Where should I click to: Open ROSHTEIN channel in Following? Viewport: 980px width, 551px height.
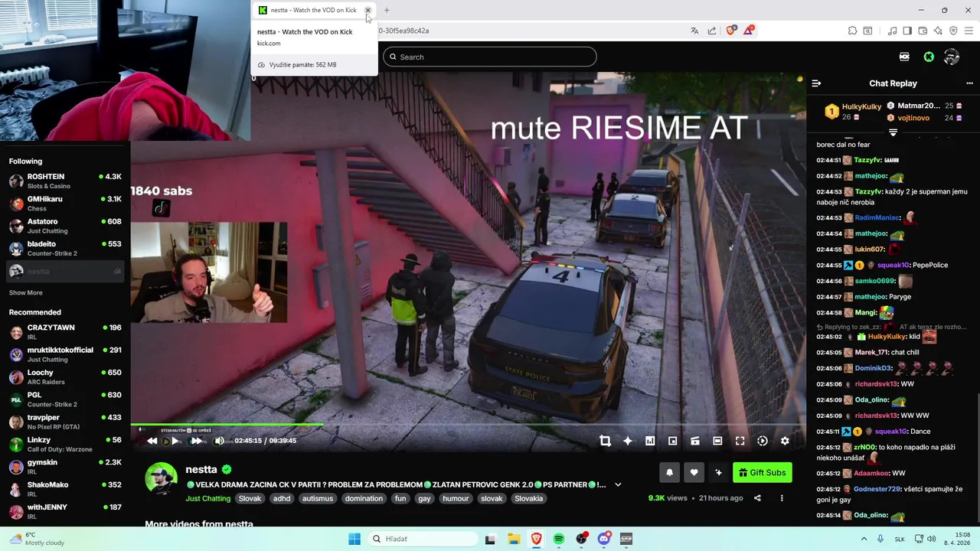tap(65, 181)
